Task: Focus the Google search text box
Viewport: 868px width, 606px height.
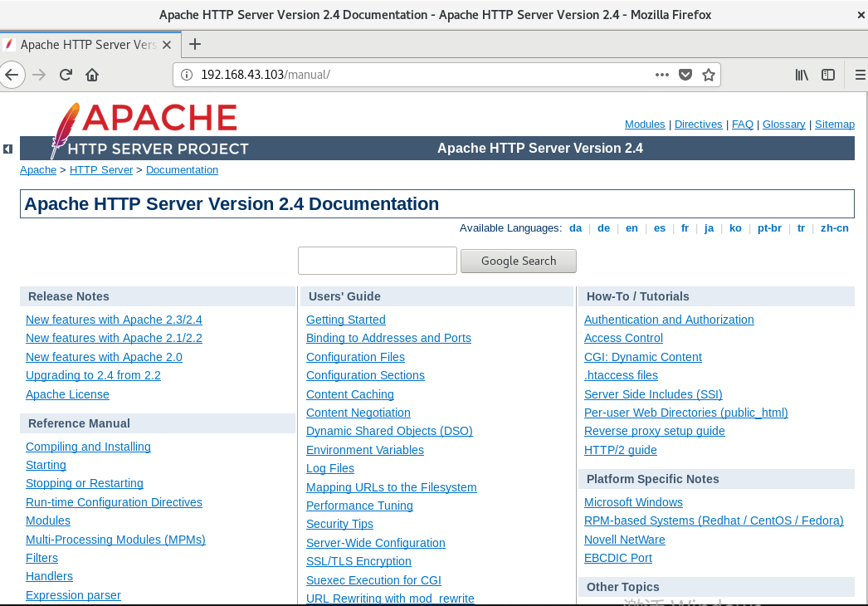Action: tap(378, 261)
